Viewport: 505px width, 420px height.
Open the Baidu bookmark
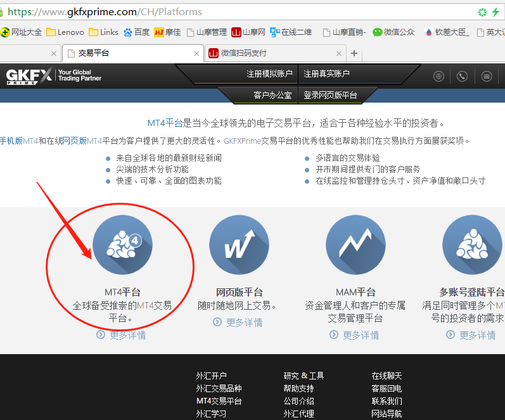click(137, 32)
